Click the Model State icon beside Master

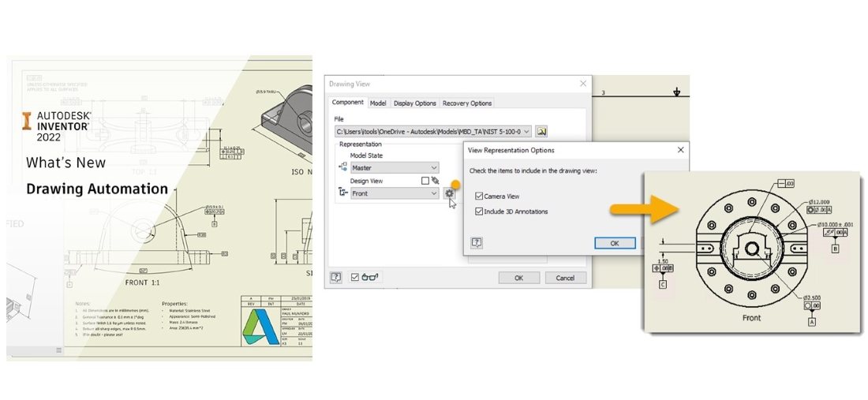point(342,167)
